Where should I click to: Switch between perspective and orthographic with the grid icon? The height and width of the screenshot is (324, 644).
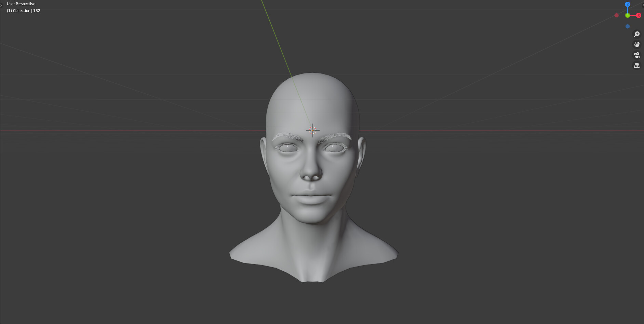tap(637, 65)
